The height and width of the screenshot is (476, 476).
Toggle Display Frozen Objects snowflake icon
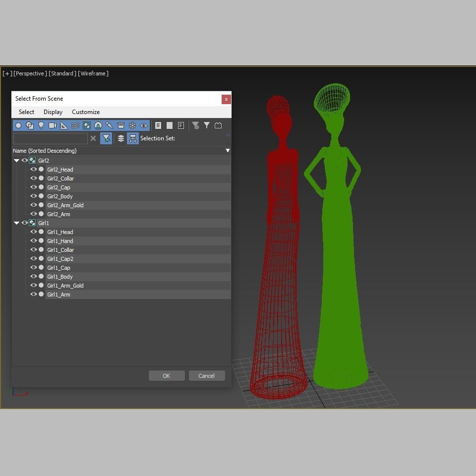132,125
